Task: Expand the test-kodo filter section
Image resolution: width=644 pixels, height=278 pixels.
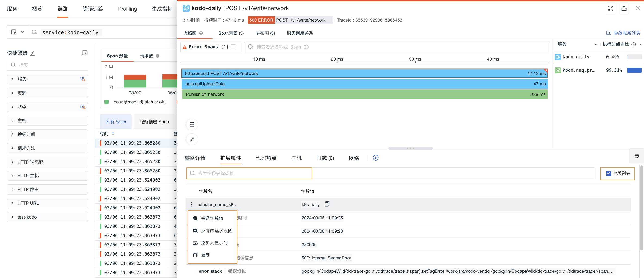Action: point(47,217)
